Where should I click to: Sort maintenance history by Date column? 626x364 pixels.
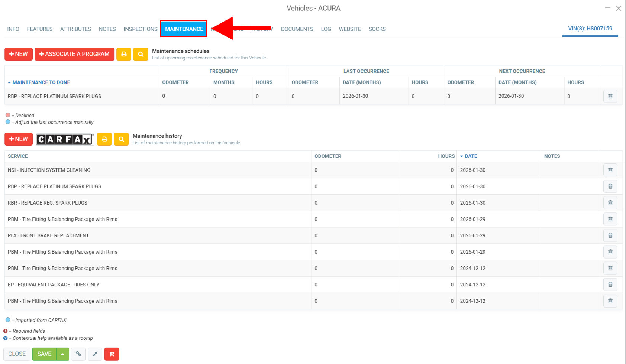pos(471,156)
